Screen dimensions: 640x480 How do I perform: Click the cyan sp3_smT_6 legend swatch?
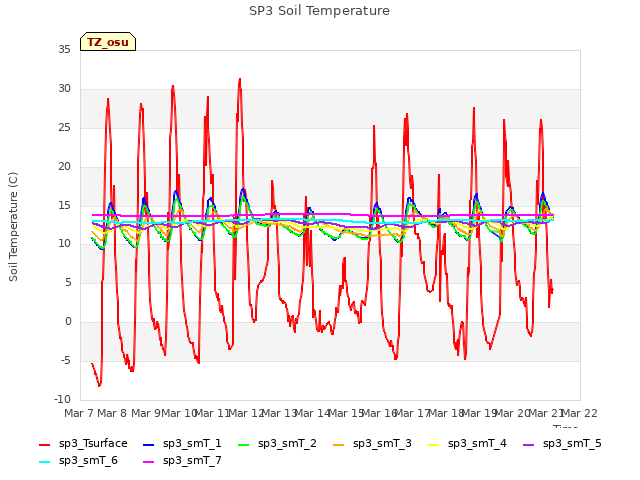[x=44, y=462]
